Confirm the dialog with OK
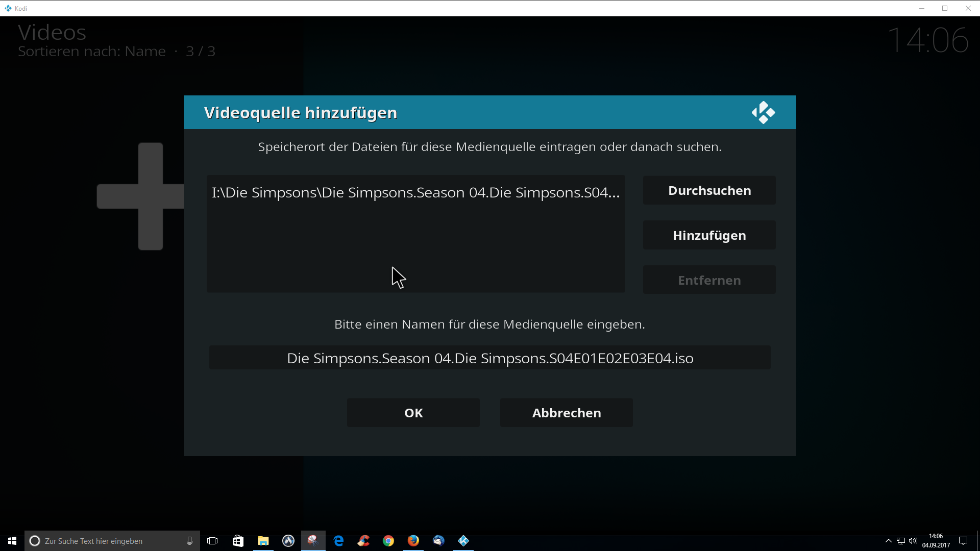The image size is (980, 551). (x=413, y=413)
